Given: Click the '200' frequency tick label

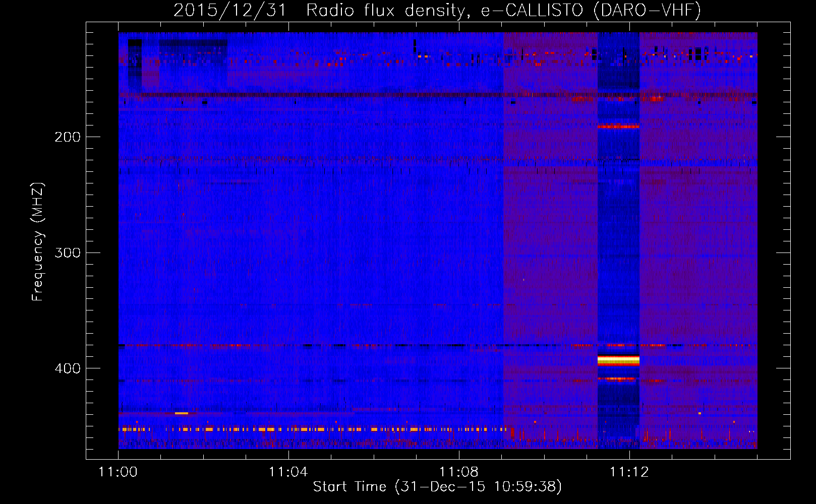Looking at the screenshot, I should point(68,137).
